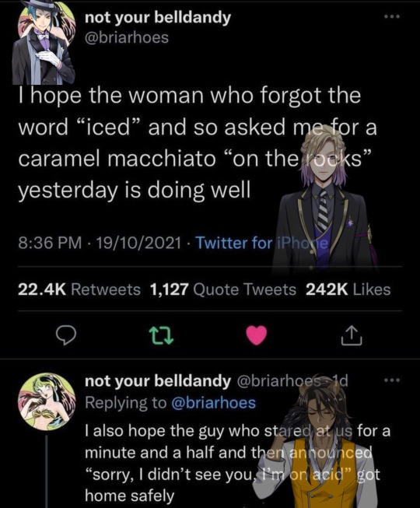Open the reply tweet's round avatar

pos(47,401)
